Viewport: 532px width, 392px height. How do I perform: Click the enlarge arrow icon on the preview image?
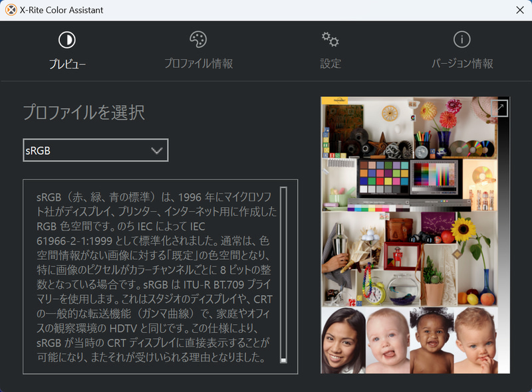coord(498,108)
